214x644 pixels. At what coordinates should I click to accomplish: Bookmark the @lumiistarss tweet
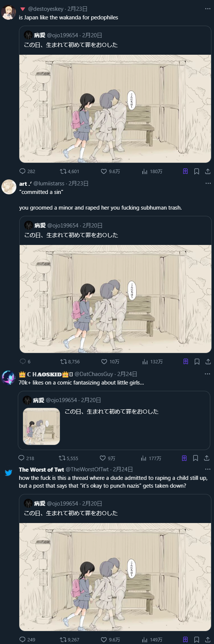click(197, 361)
